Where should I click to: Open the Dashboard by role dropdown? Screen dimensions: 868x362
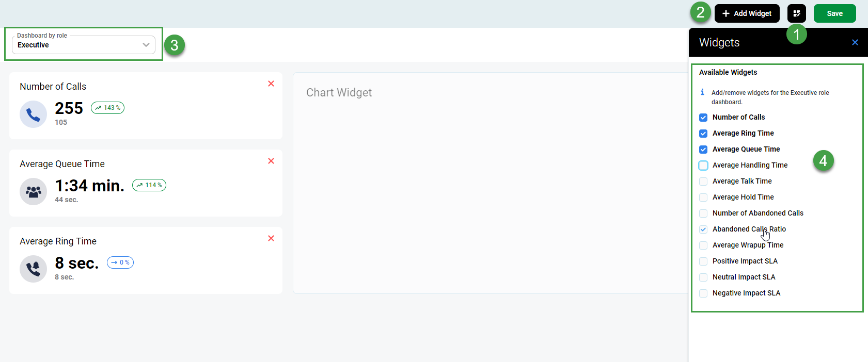coord(146,45)
